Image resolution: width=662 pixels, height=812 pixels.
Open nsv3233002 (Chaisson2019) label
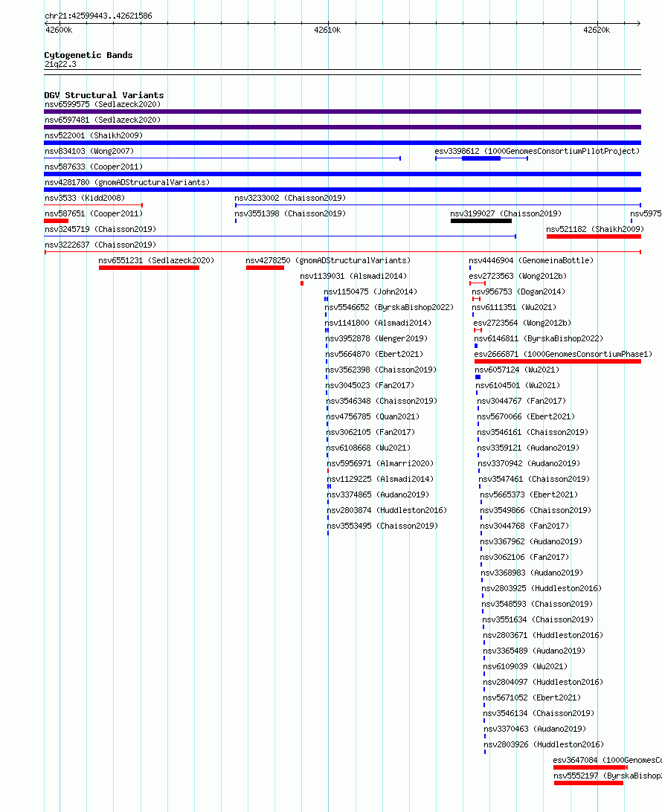pos(290,198)
